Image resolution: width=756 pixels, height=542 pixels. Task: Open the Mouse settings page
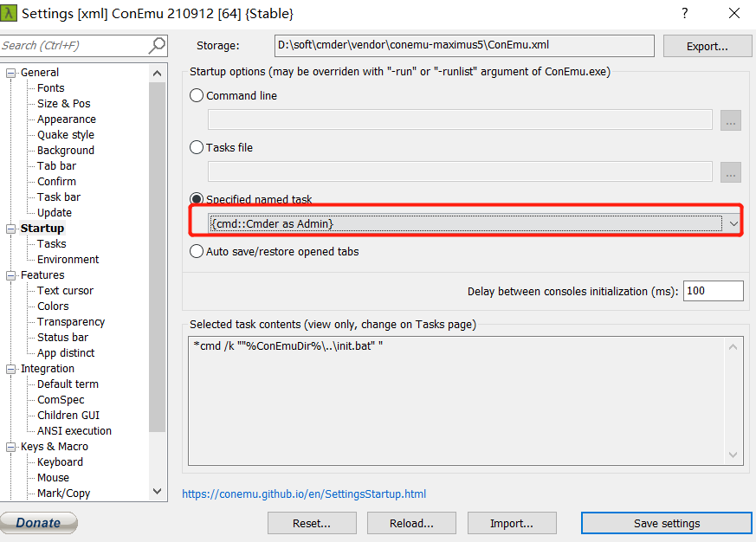[x=53, y=477]
